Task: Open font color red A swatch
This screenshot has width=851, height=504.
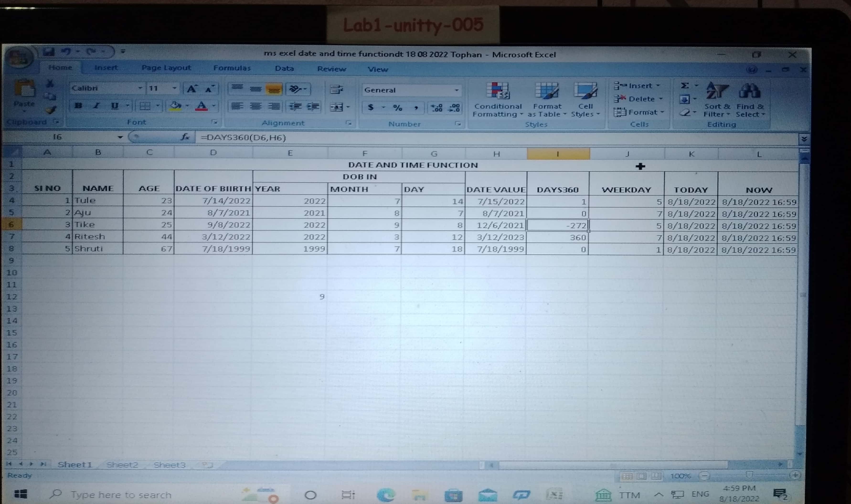Action: [202, 106]
